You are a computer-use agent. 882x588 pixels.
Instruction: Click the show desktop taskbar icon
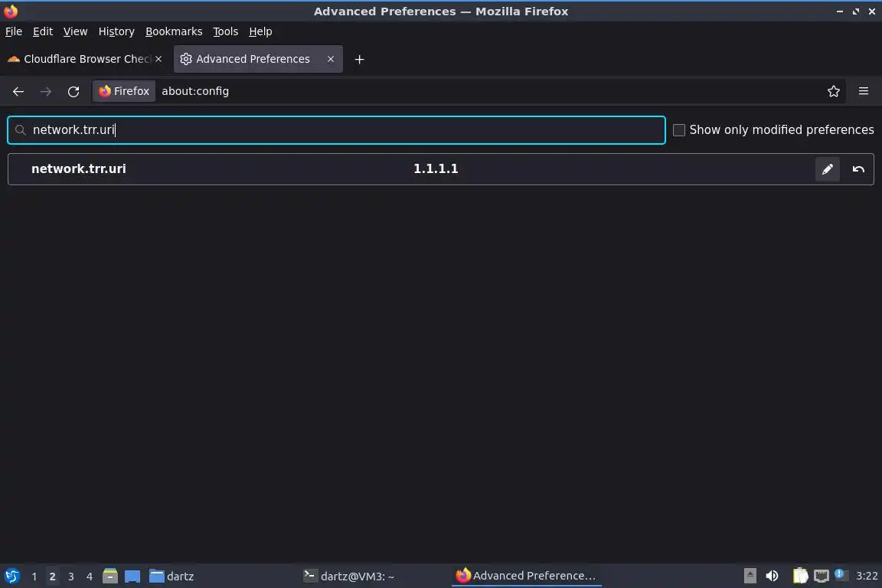pyautogui.click(x=132, y=577)
